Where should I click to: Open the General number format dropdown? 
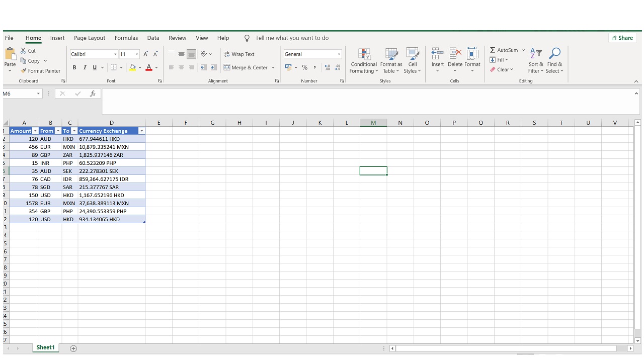pyautogui.click(x=339, y=54)
